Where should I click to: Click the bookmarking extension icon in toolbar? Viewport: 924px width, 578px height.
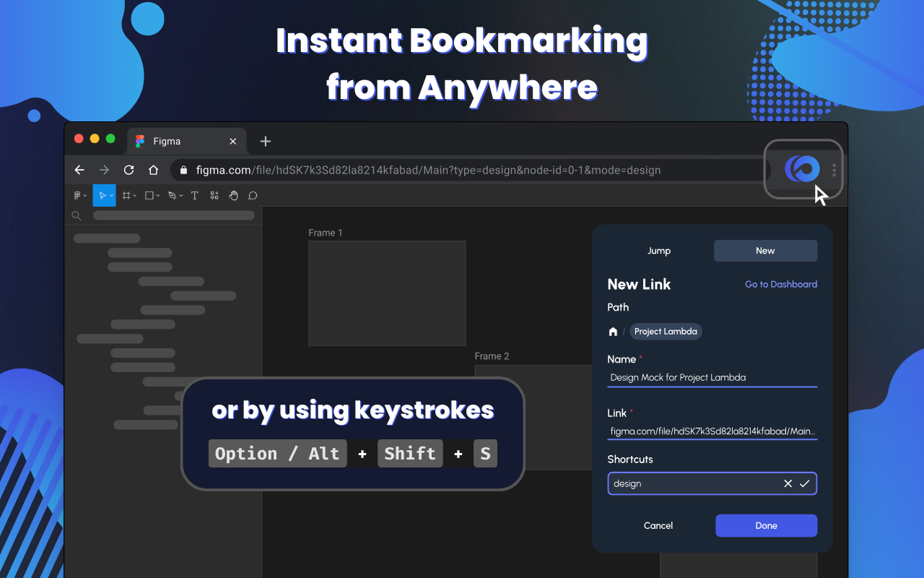[x=802, y=170]
